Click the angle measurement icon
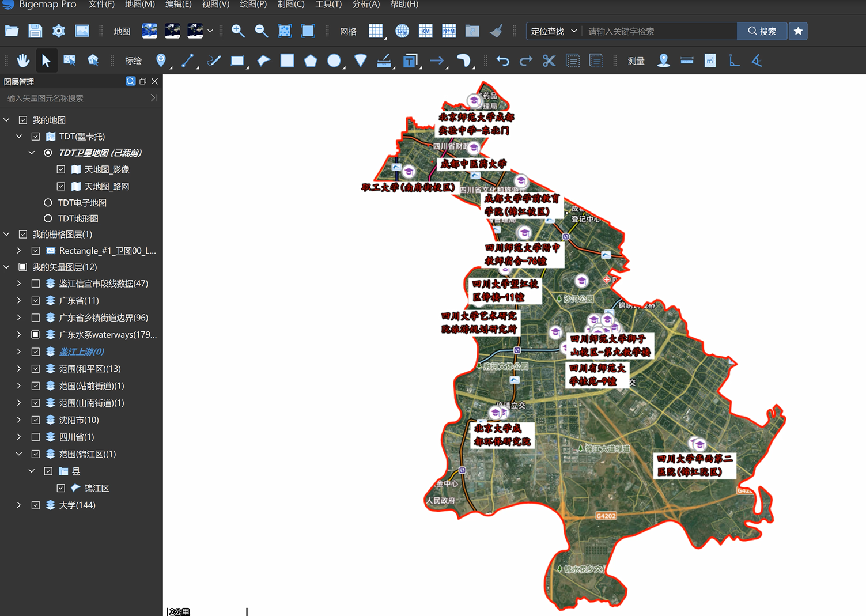This screenshot has height=616, width=866. pyautogui.click(x=757, y=61)
